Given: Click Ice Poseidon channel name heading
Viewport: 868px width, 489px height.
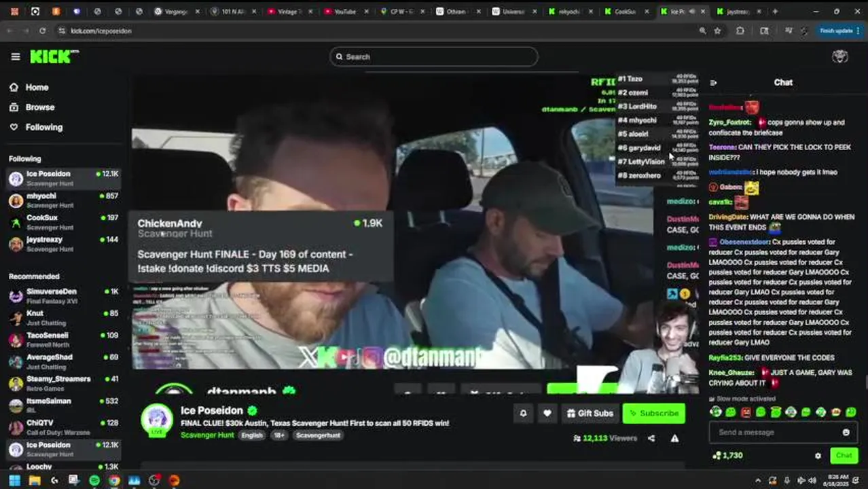Looking at the screenshot, I should pos(211,411).
